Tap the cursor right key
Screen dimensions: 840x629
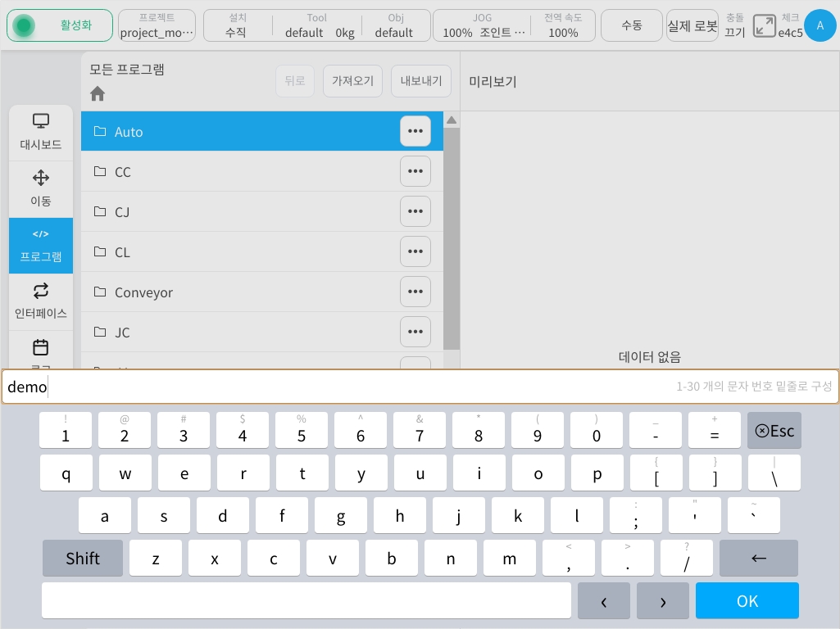coord(663,601)
